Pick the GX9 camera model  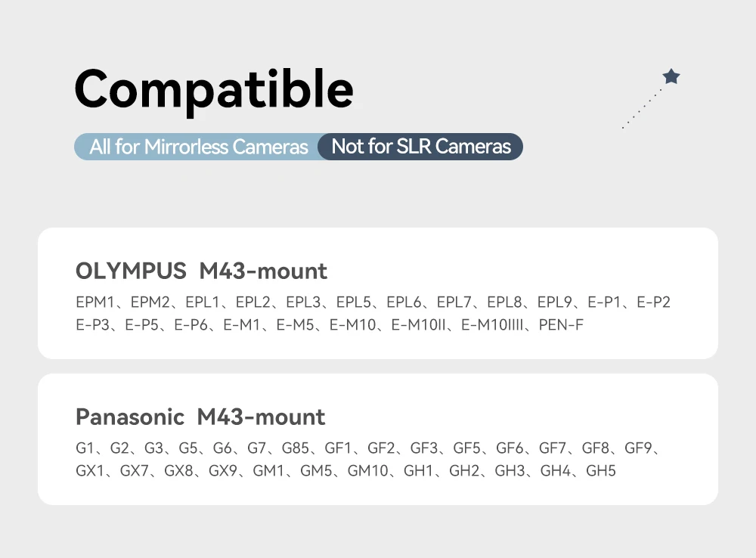point(224,471)
